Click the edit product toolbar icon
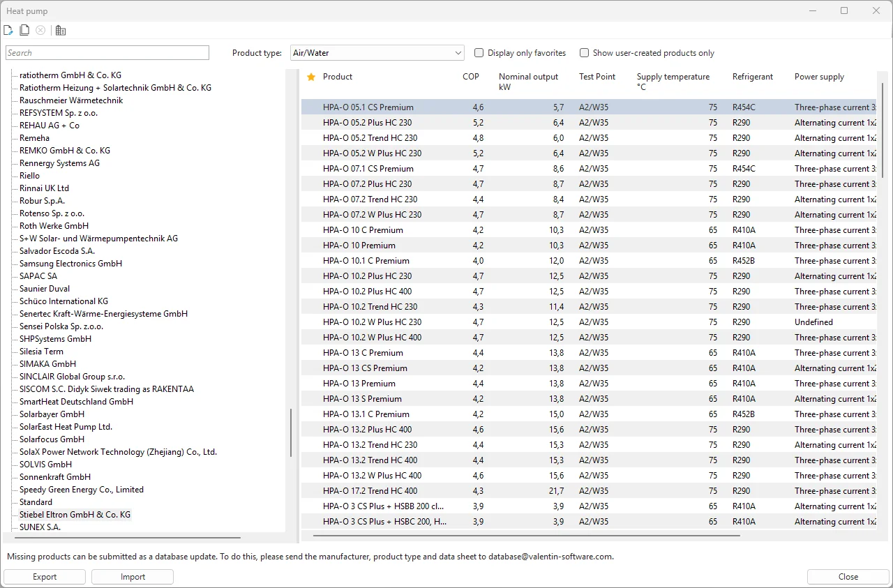The height and width of the screenshot is (588, 893). (x=8, y=30)
